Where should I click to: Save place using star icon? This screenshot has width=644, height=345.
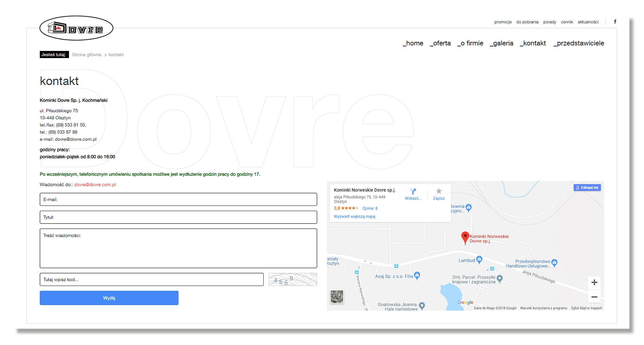tap(439, 191)
